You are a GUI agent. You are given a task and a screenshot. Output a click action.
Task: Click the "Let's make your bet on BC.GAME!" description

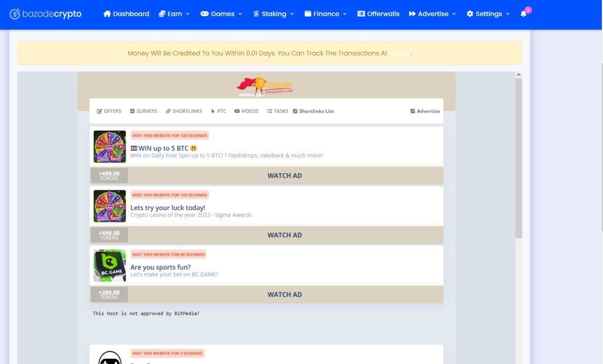[174, 274]
